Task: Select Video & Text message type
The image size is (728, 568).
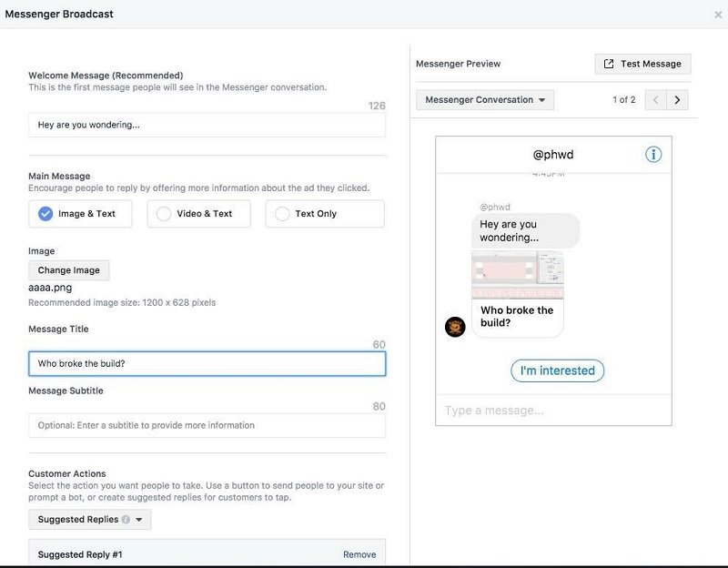Action: pyautogui.click(x=198, y=214)
